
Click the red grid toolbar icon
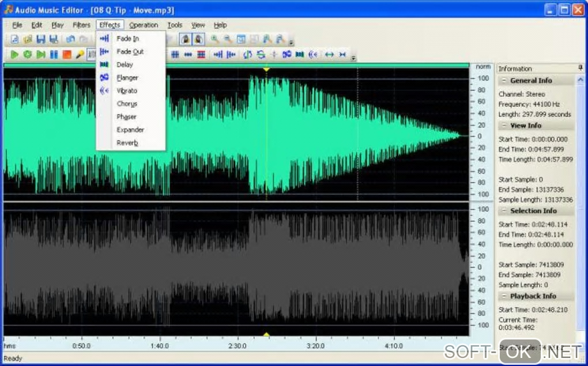201,55
